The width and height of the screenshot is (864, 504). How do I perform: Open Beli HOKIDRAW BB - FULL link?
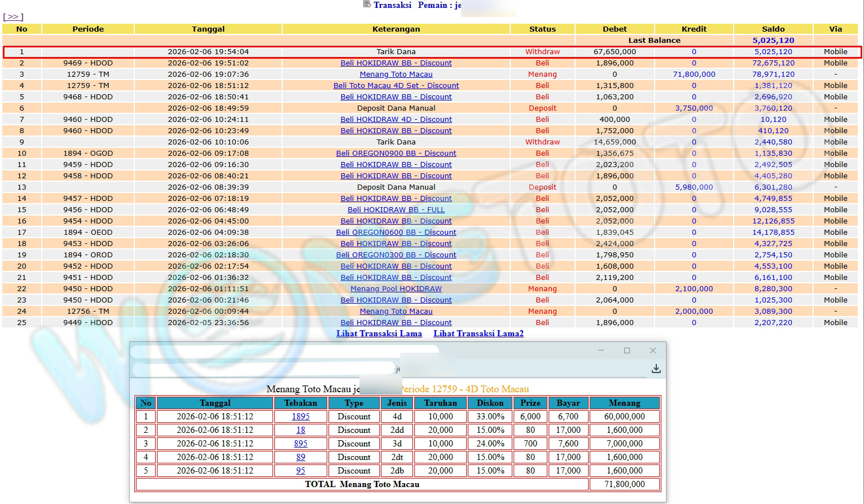tap(396, 210)
